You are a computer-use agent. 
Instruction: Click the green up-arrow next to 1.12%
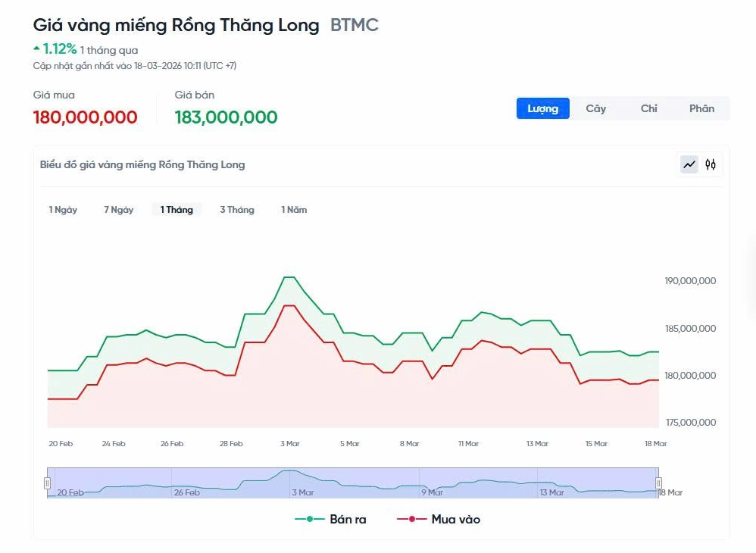click(36, 48)
